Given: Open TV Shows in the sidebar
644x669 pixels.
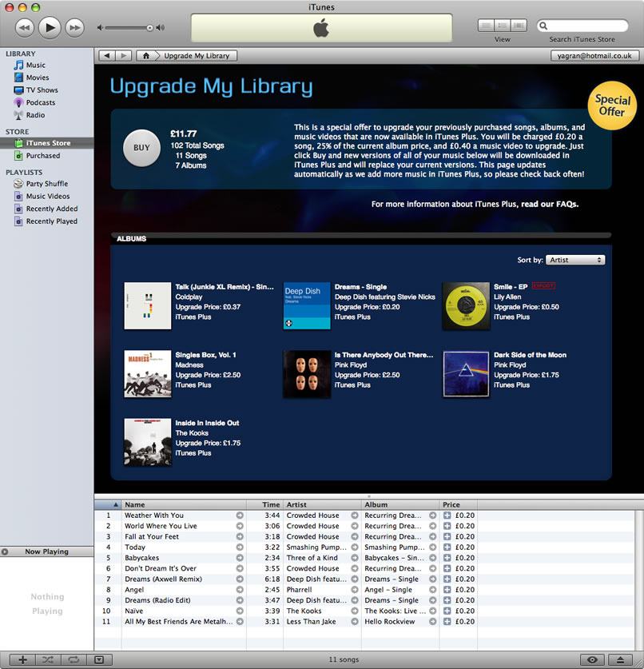Looking at the screenshot, I should tap(42, 90).
